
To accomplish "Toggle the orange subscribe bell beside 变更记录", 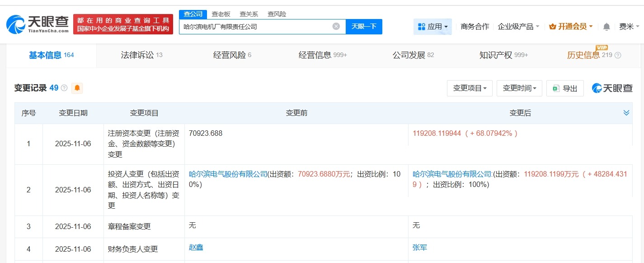I will click(x=77, y=88).
